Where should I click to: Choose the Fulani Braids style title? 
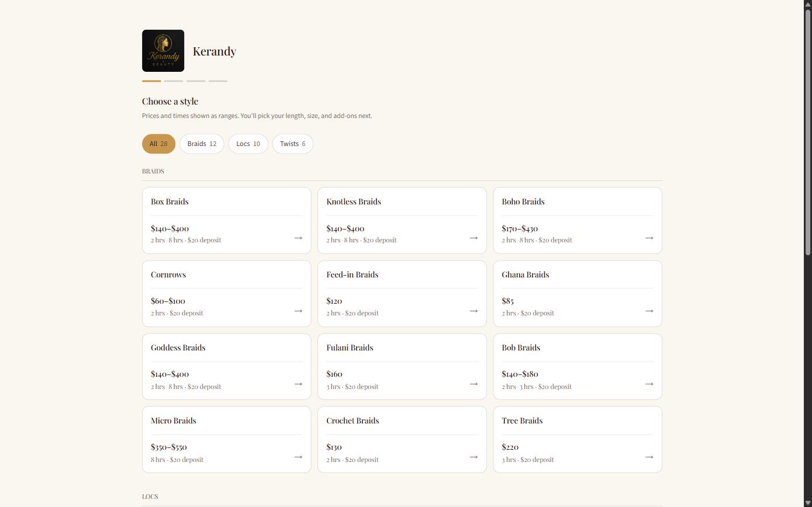(x=350, y=348)
